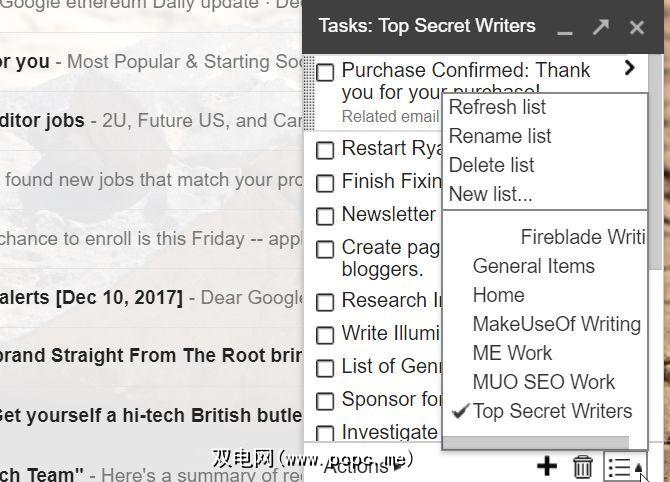The height and width of the screenshot is (482, 670).
Task: Close the Tasks panel
Action: click(x=637, y=27)
